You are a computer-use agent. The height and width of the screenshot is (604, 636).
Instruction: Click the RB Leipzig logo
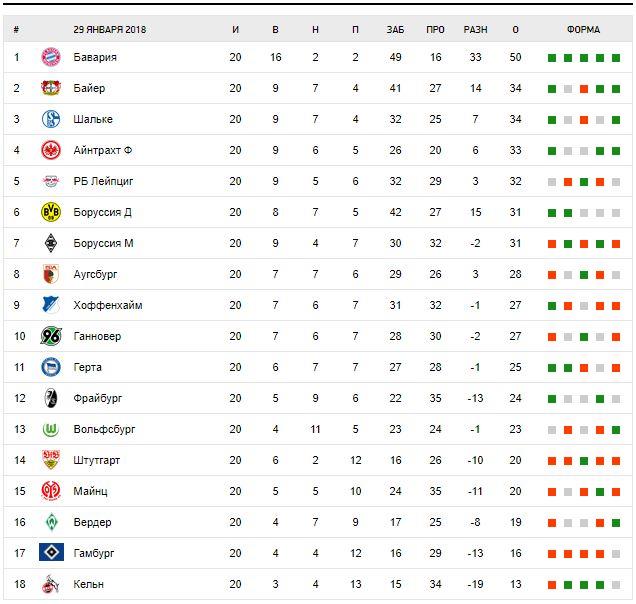pos(51,181)
